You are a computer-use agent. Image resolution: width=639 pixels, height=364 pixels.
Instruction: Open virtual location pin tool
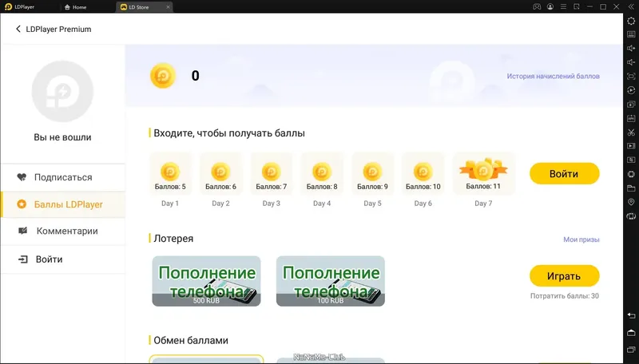pos(631,202)
